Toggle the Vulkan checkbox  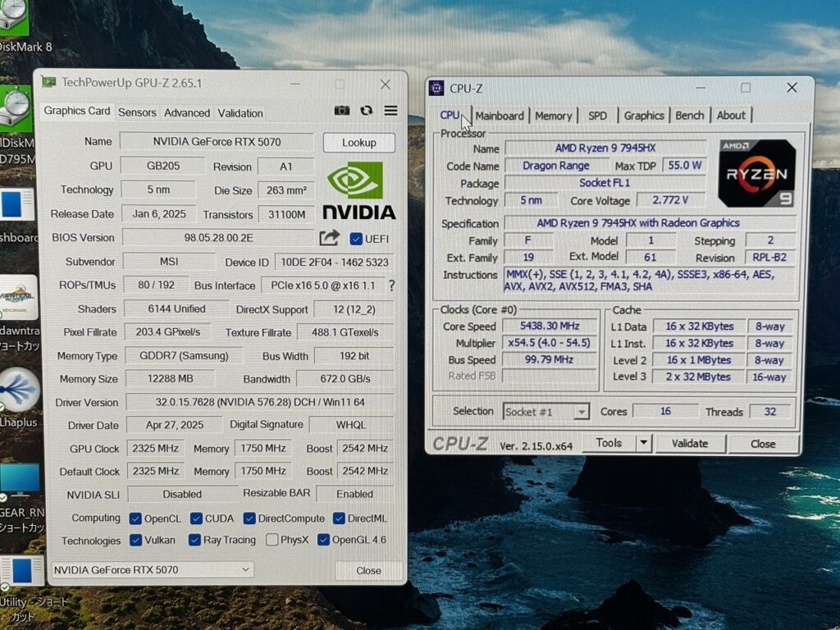136,540
